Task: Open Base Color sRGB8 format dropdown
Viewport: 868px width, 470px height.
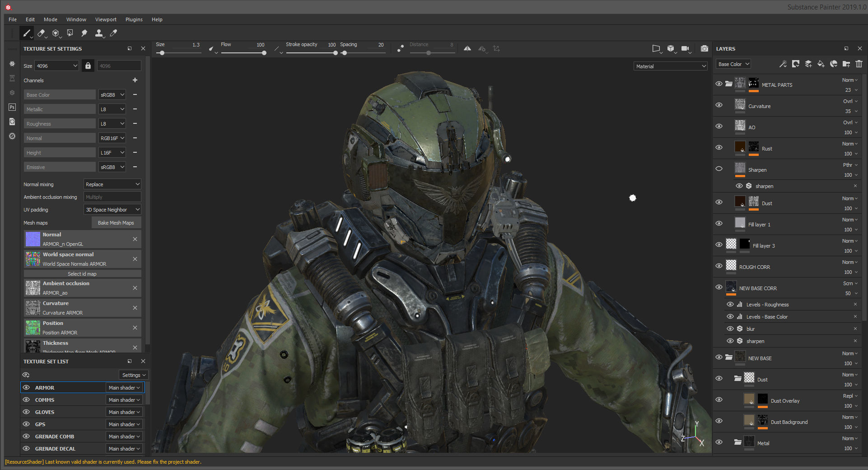Action: [112, 95]
